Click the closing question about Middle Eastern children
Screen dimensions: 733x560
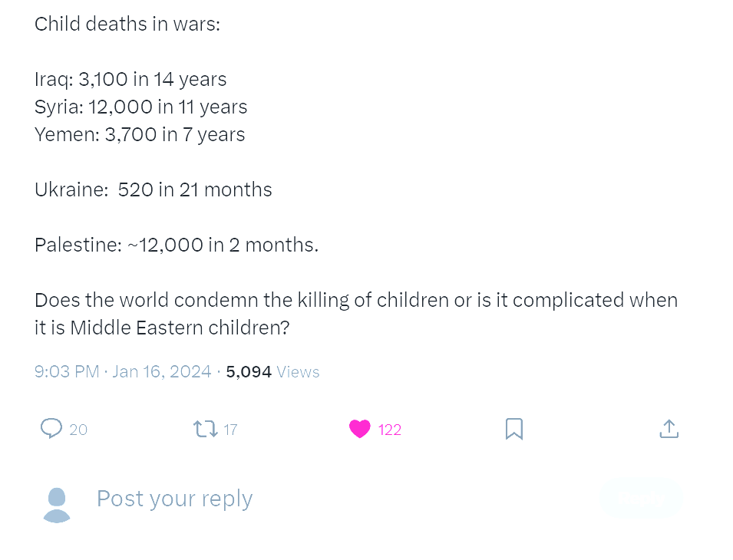(x=355, y=314)
